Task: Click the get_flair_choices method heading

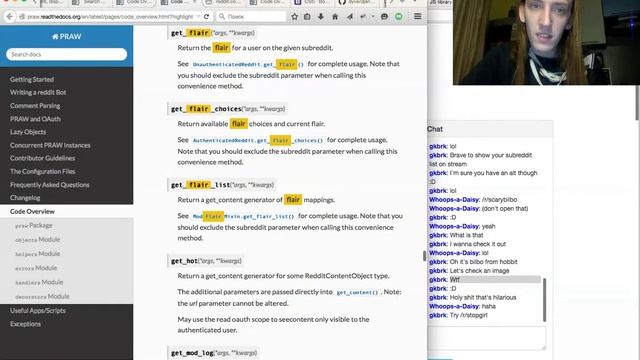Action: [228, 109]
